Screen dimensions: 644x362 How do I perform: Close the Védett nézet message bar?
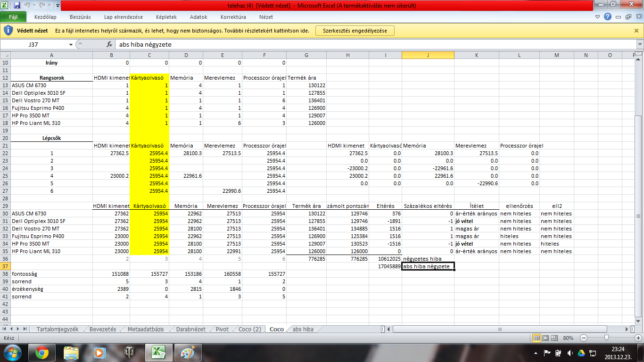click(636, 31)
